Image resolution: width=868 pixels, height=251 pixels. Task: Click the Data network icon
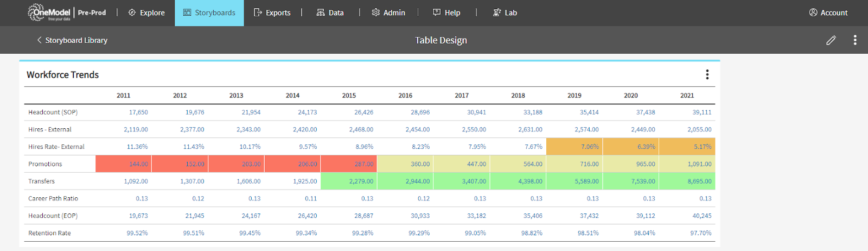(x=321, y=12)
